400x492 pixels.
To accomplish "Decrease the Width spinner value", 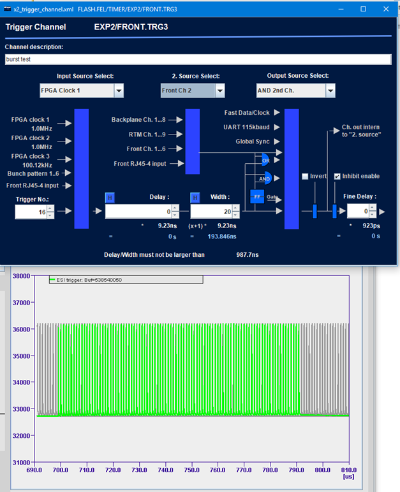I will click(236, 215).
